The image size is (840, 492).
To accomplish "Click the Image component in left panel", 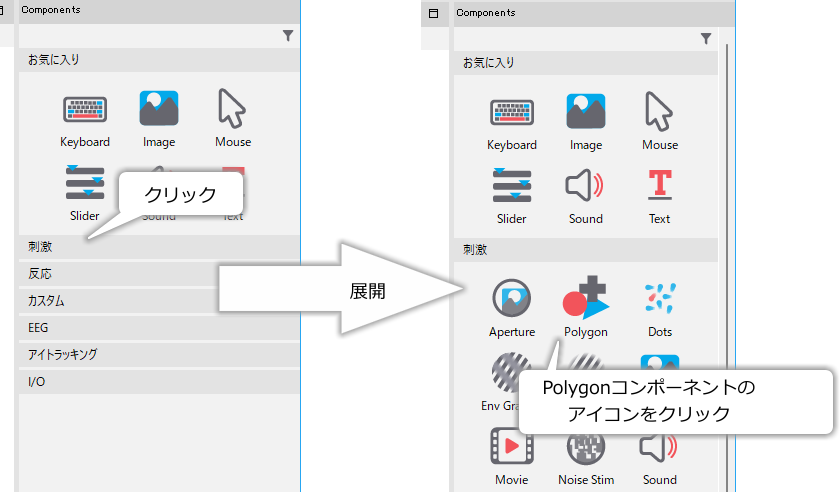I will point(159,119).
